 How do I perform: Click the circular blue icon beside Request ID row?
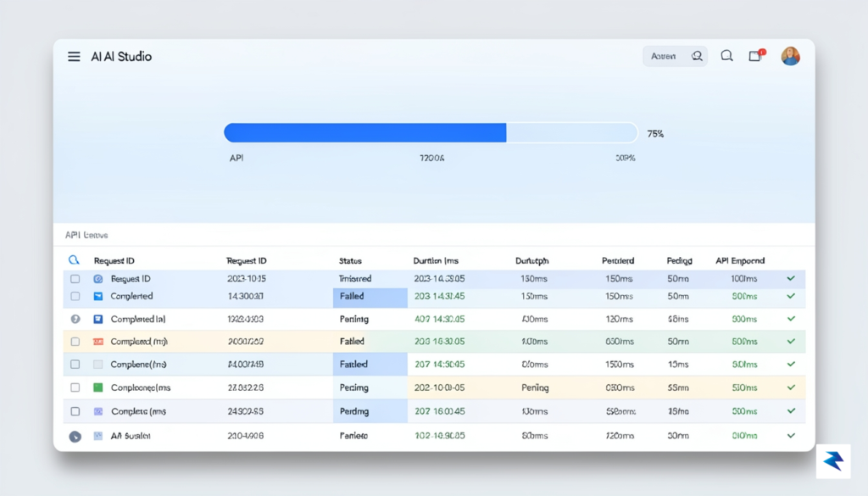[98, 279]
